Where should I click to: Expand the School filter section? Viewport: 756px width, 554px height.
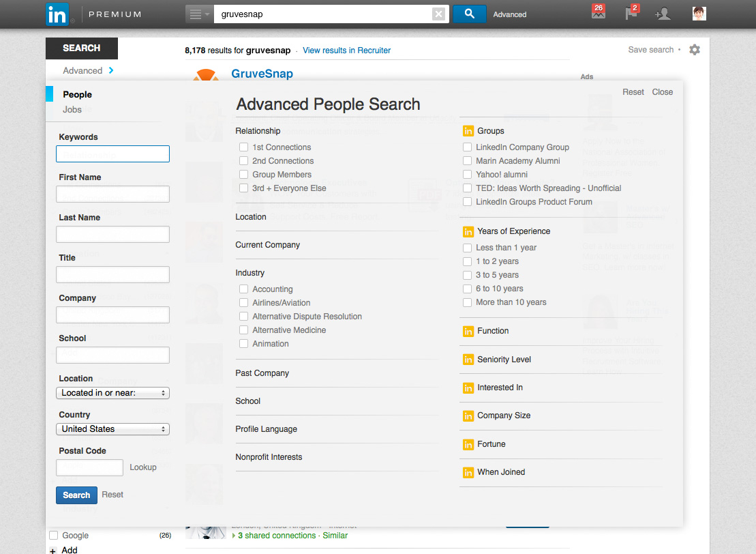pyautogui.click(x=248, y=401)
